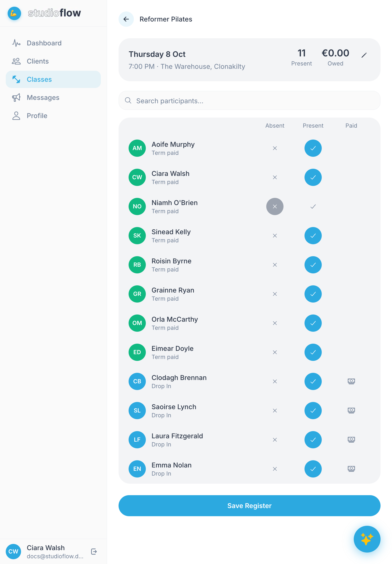Screen dimensions: 392x564
Task: Click the logout icon next to Ciara Walsh
Action: (x=94, y=552)
